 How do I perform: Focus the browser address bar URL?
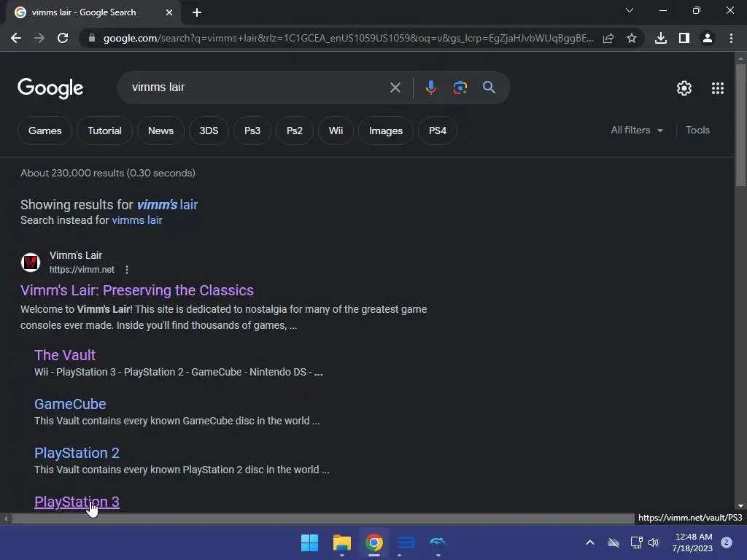pyautogui.click(x=348, y=38)
